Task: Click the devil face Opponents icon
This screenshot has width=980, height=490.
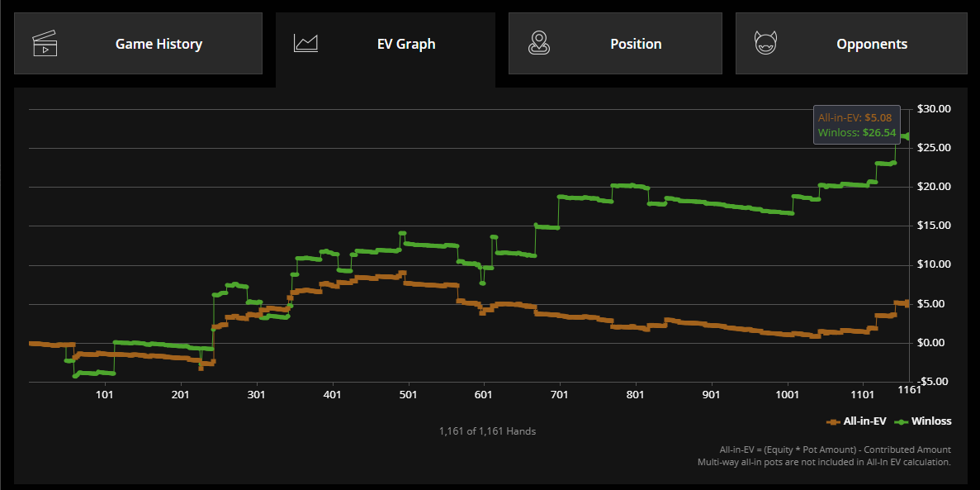Action: pos(765,43)
